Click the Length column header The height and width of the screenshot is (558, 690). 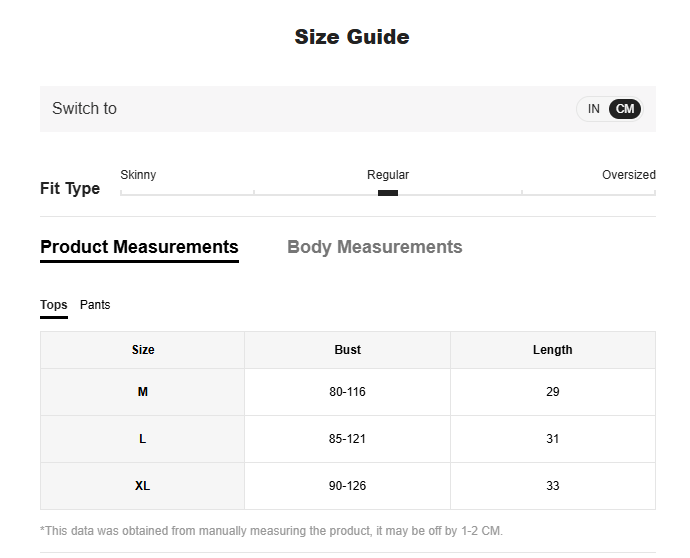point(552,350)
